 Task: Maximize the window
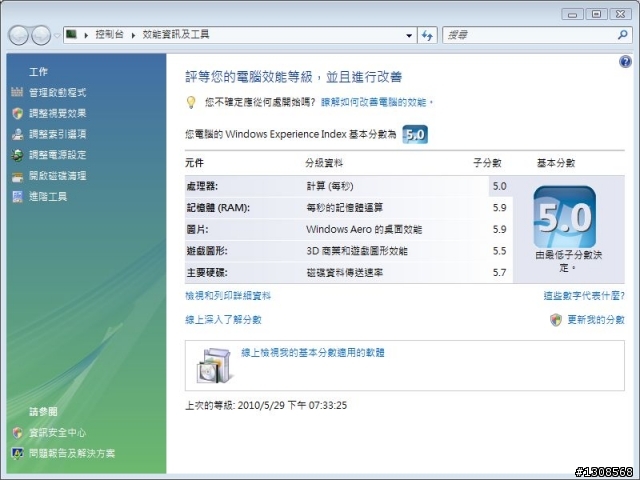point(596,15)
